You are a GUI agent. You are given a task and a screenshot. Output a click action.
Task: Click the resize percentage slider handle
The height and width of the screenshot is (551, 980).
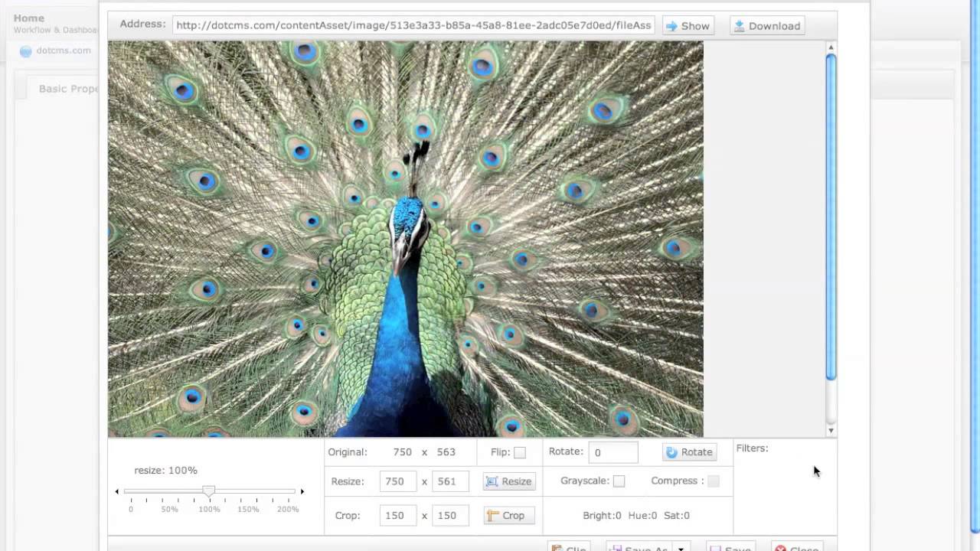[208, 491]
